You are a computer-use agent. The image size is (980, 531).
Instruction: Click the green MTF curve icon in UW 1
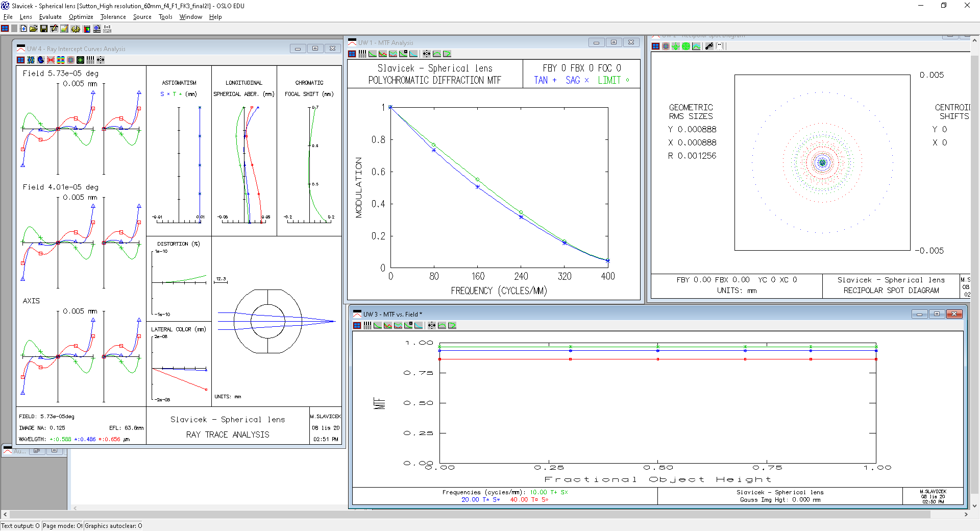[x=373, y=54]
